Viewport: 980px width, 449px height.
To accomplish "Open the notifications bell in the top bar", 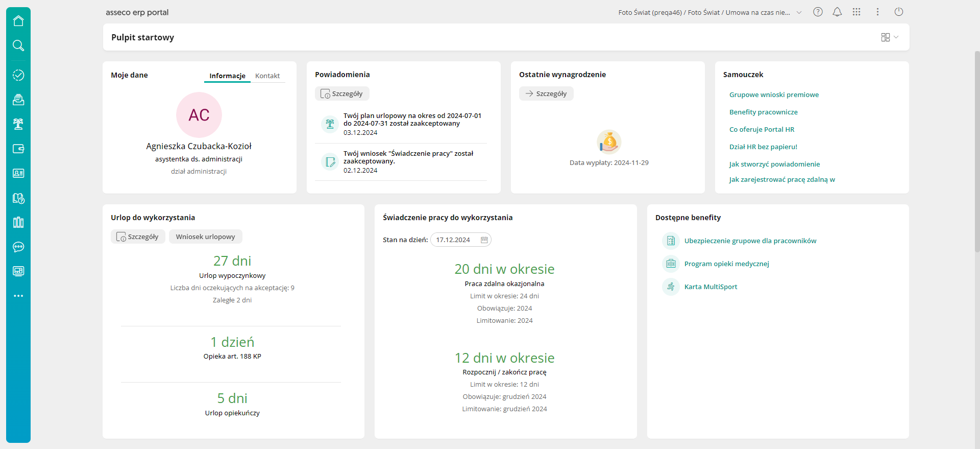I will coord(837,12).
